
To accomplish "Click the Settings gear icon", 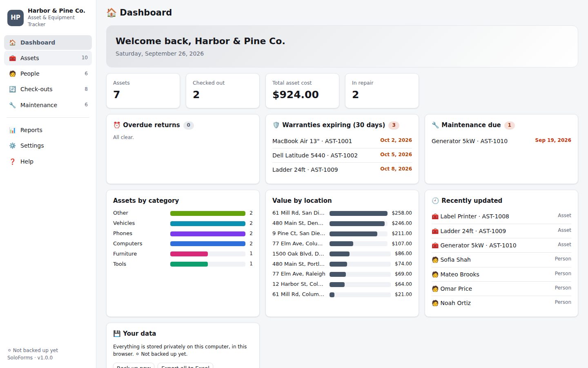I will [x=13, y=146].
